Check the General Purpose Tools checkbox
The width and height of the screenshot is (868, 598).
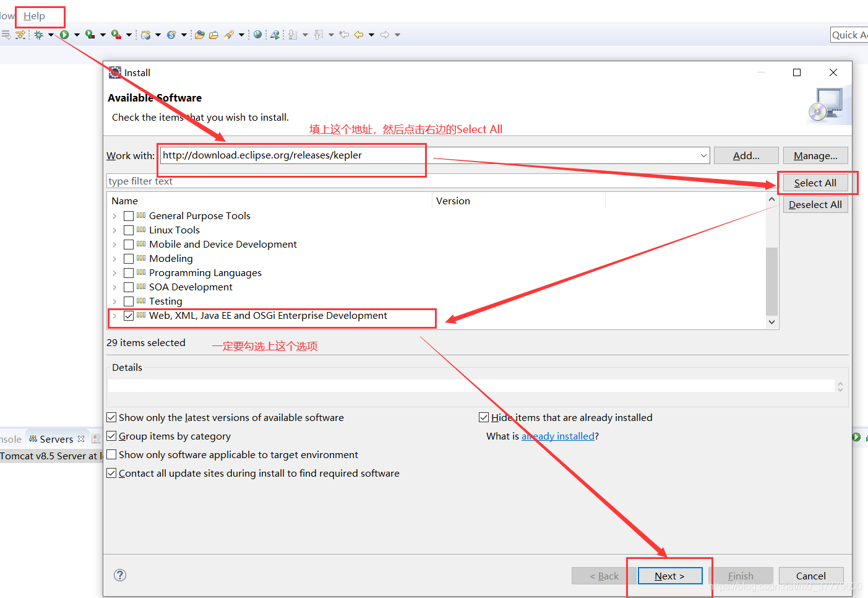pos(129,216)
